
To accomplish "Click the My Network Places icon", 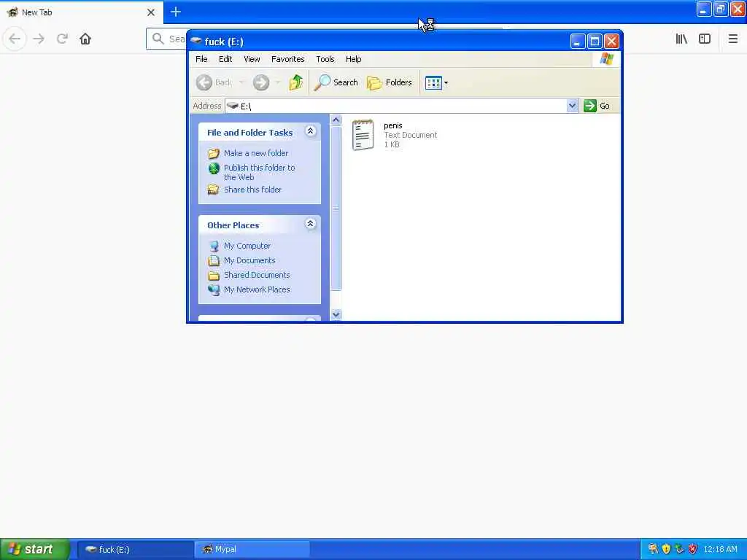I will pyautogui.click(x=214, y=289).
